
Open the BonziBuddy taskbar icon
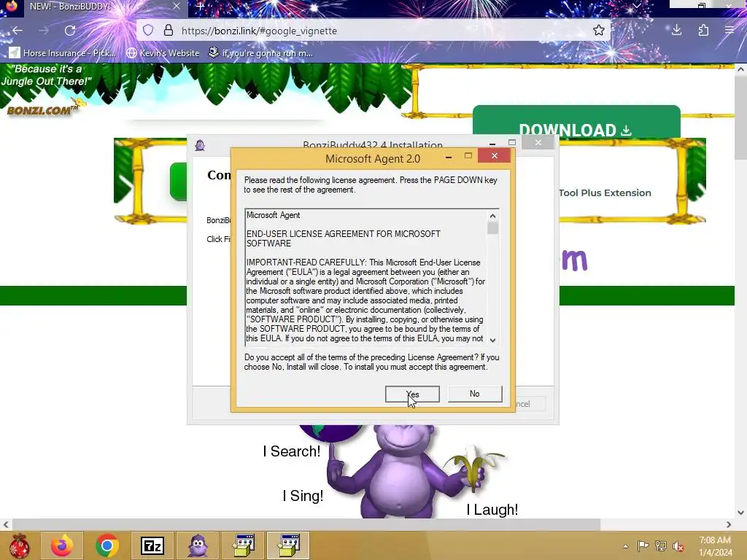point(198,545)
